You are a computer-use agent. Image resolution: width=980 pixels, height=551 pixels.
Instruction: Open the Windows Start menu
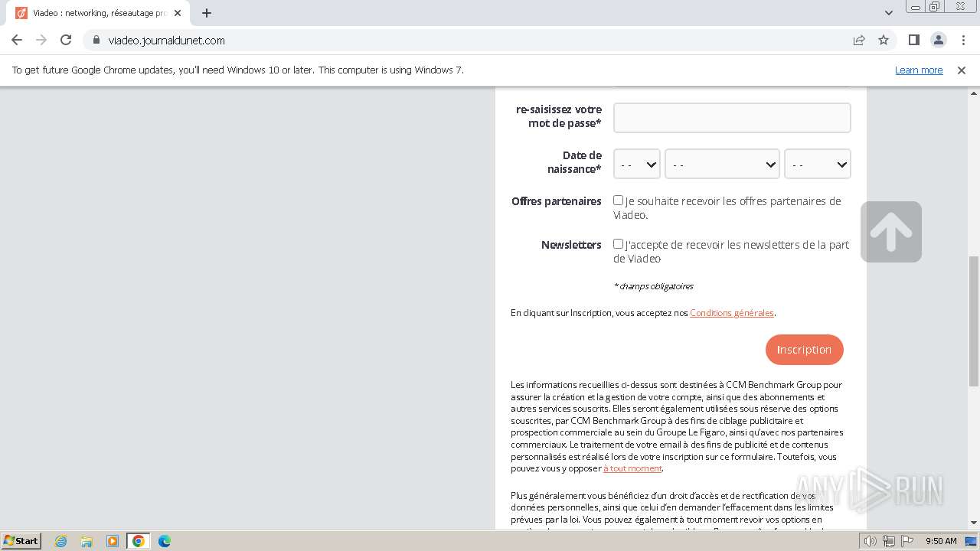[21, 541]
